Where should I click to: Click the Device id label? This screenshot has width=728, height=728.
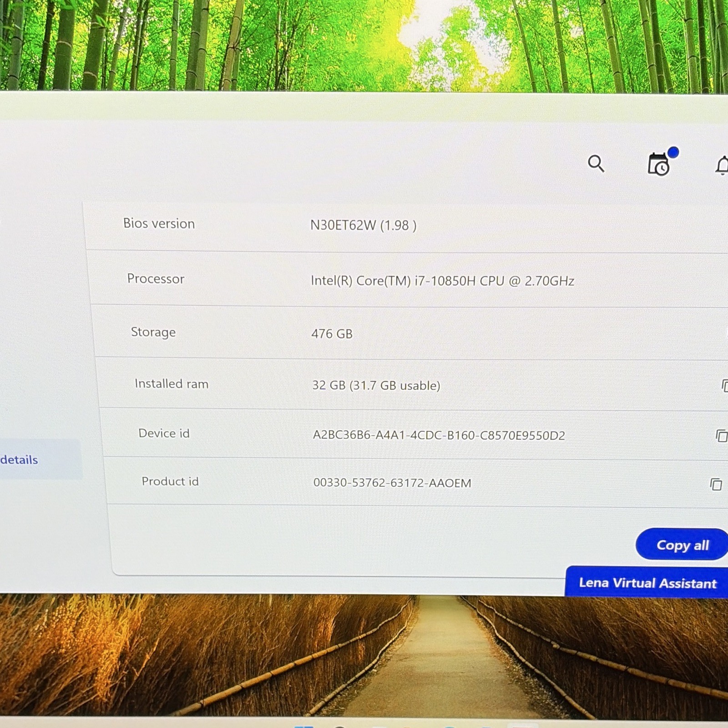tap(164, 433)
